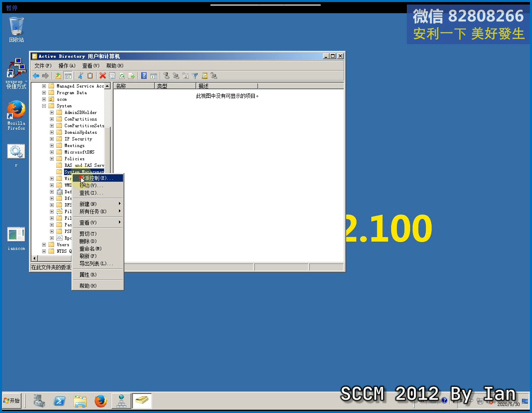Toggle the show/hide action pane icon

point(154,76)
